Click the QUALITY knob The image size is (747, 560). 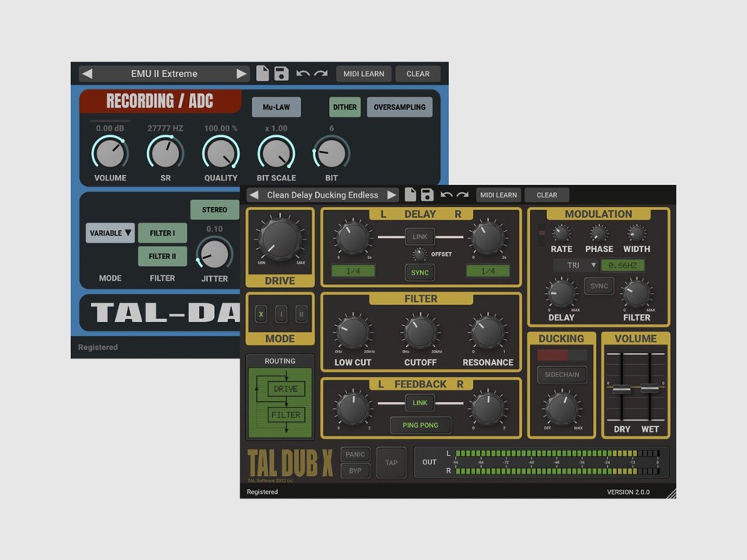point(220,153)
